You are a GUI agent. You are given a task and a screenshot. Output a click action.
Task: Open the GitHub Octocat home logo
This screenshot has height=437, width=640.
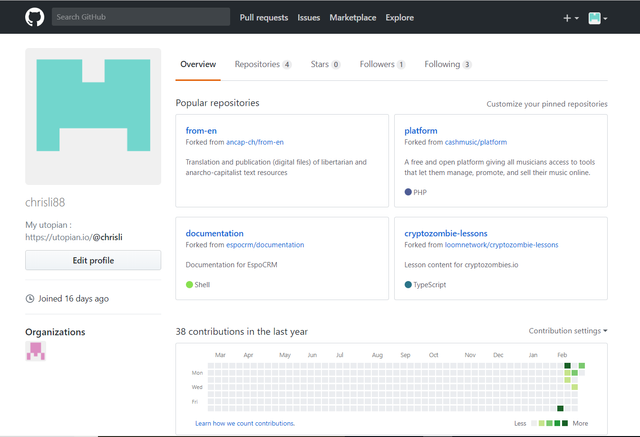click(x=35, y=18)
